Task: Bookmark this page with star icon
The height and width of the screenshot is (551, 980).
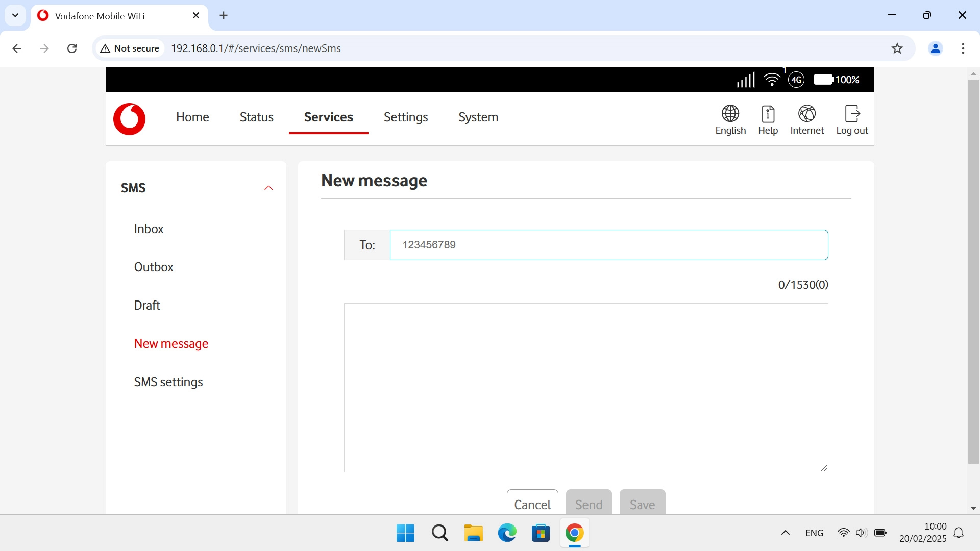Action: (897, 48)
